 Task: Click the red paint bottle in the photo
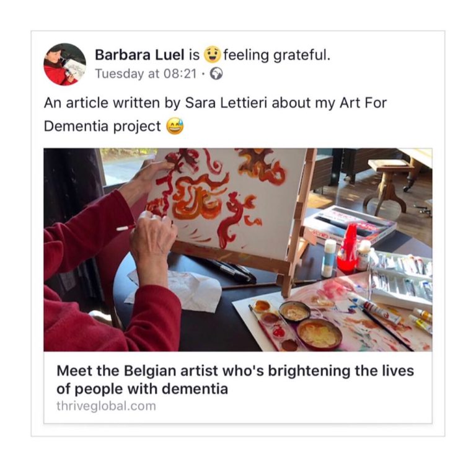point(348,248)
